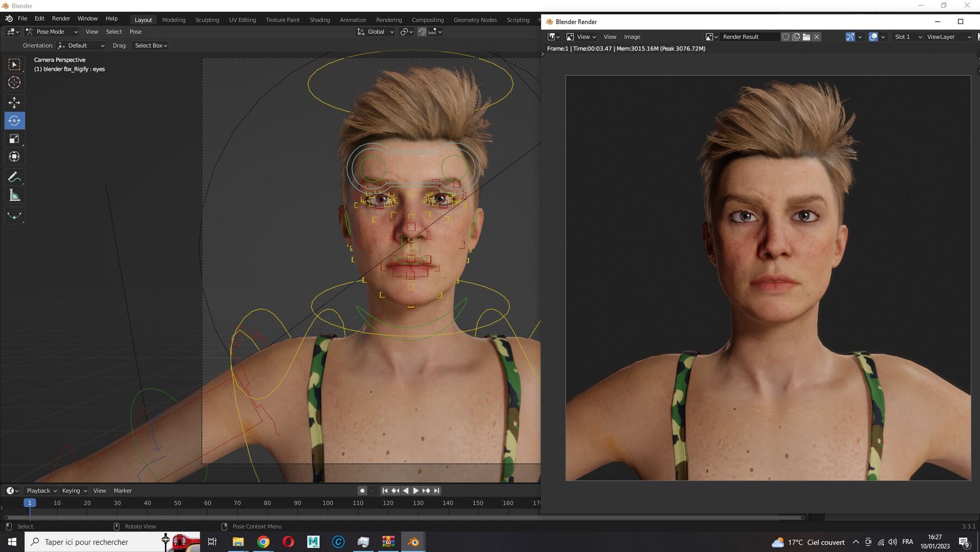Open Opera browser from taskbar

[x=288, y=542]
